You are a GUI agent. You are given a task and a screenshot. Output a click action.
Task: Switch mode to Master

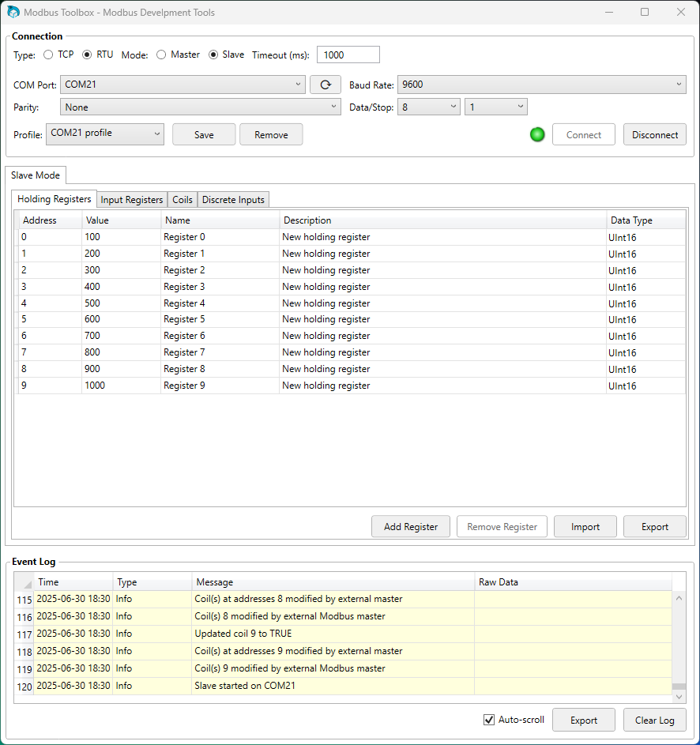pyautogui.click(x=160, y=55)
